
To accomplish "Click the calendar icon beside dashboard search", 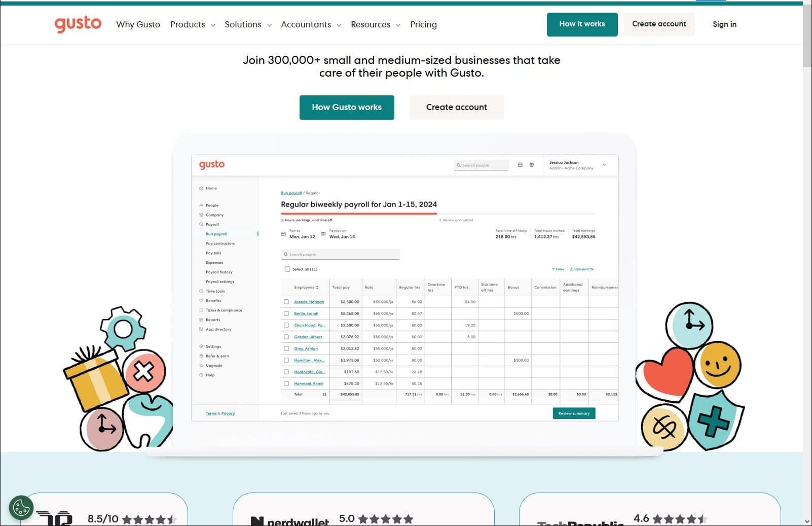I will click(520, 165).
